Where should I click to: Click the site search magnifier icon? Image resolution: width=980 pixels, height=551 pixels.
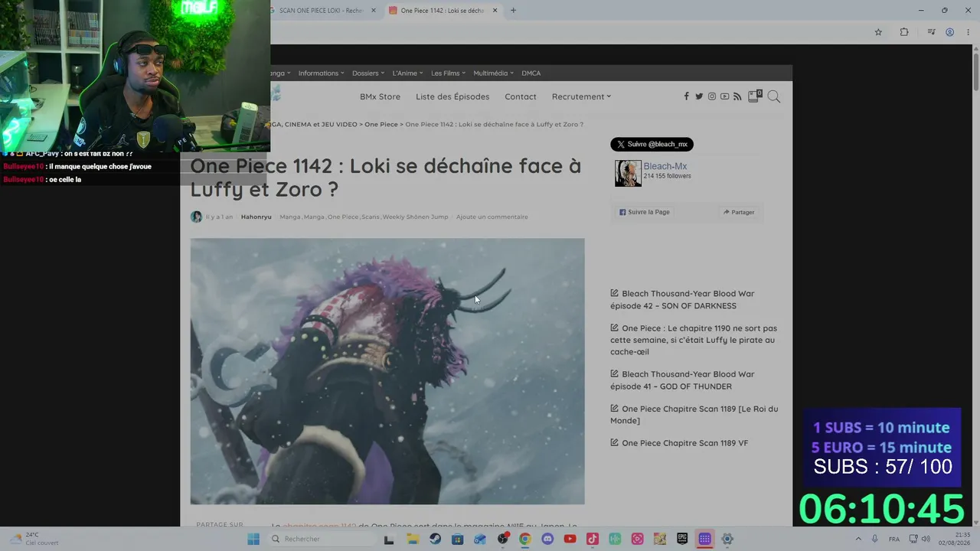tap(774, 96)
